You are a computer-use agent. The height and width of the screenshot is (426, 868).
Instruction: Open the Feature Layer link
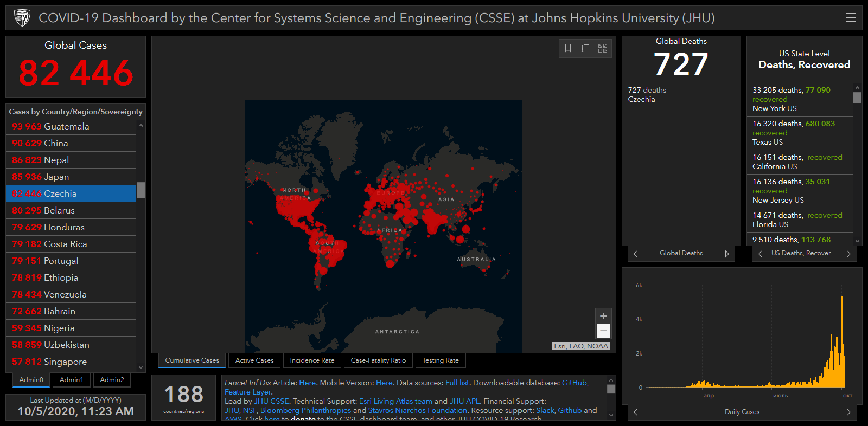248,392
